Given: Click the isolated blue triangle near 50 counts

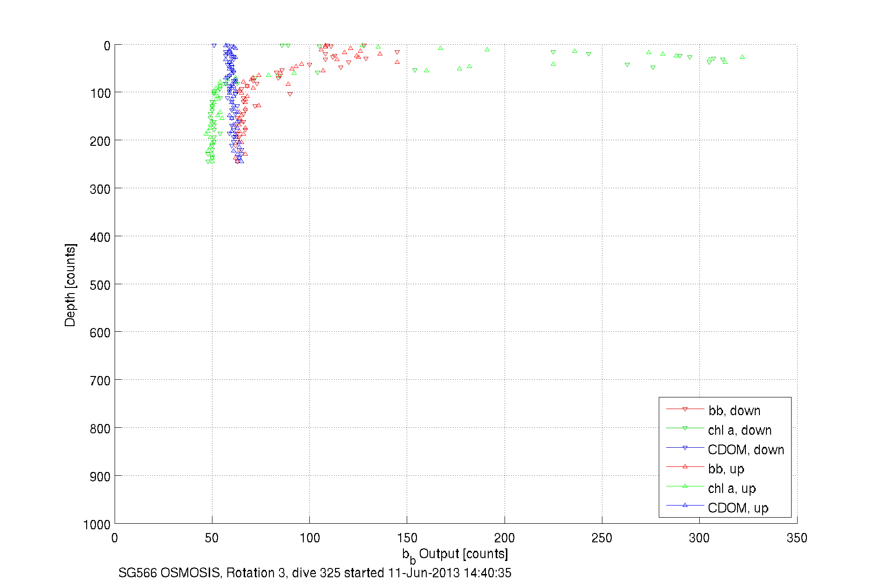Looking at the screenshot, I should pyautogui.click(x=214, y=46).
